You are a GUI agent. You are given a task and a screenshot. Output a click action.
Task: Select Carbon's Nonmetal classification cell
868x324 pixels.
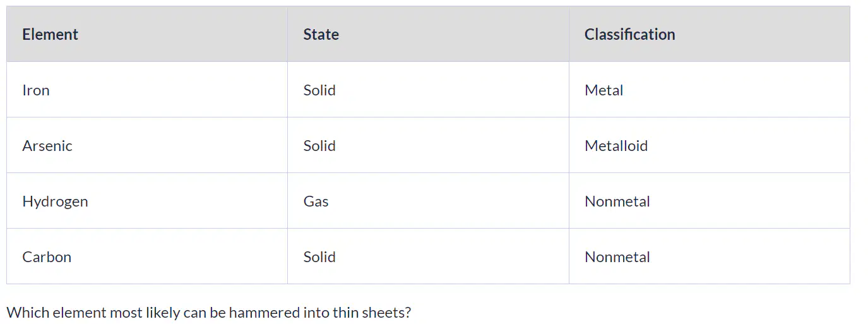[710, 256]
